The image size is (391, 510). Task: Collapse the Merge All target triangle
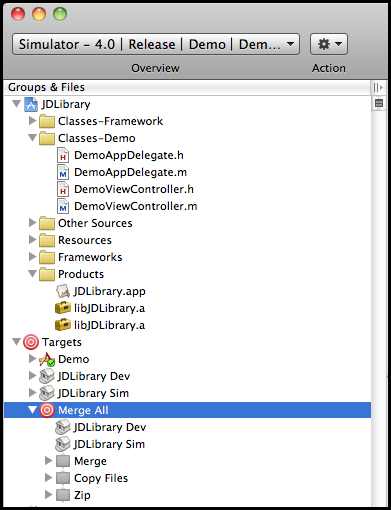pos(32,410)
